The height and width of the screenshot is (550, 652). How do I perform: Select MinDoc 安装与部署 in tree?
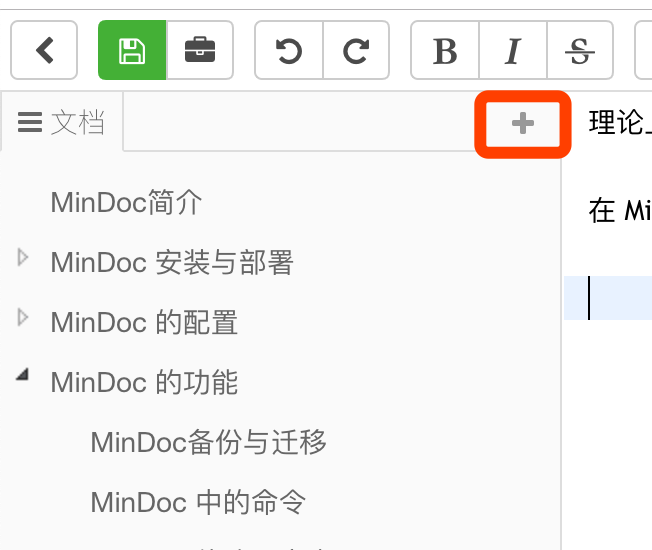click(172, 262)
